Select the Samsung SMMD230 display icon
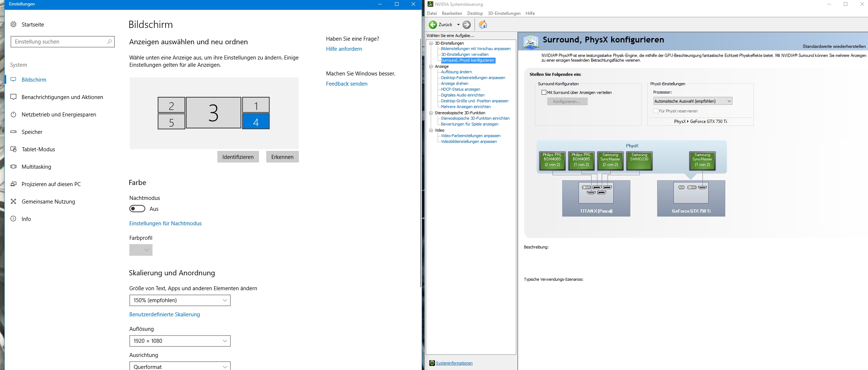The height and width of the screenshot is (370, 868). pyautogui.click(x=639, y=161)
